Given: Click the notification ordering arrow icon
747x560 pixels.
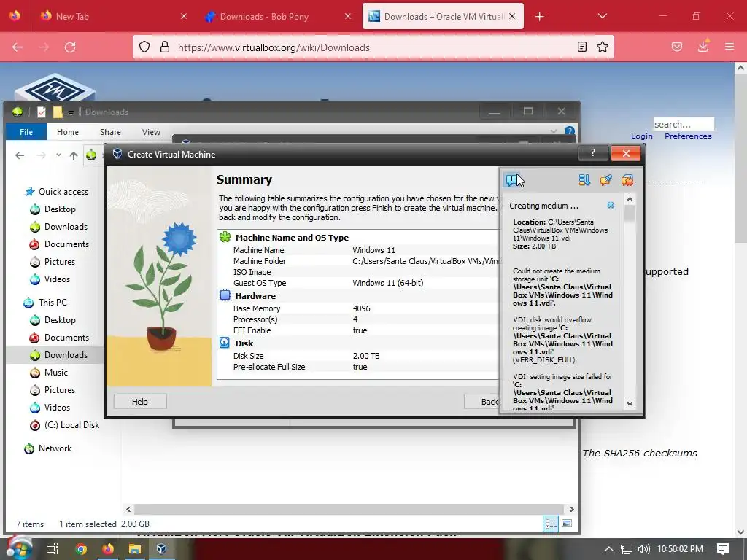Looking at the screenshot, I should tap(584, 180).
